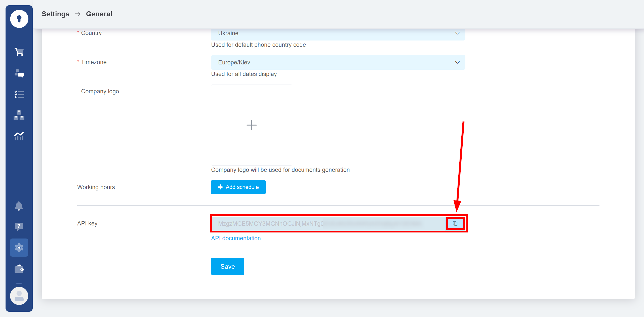Expand the Country dropdown selector

coord(457,33)
